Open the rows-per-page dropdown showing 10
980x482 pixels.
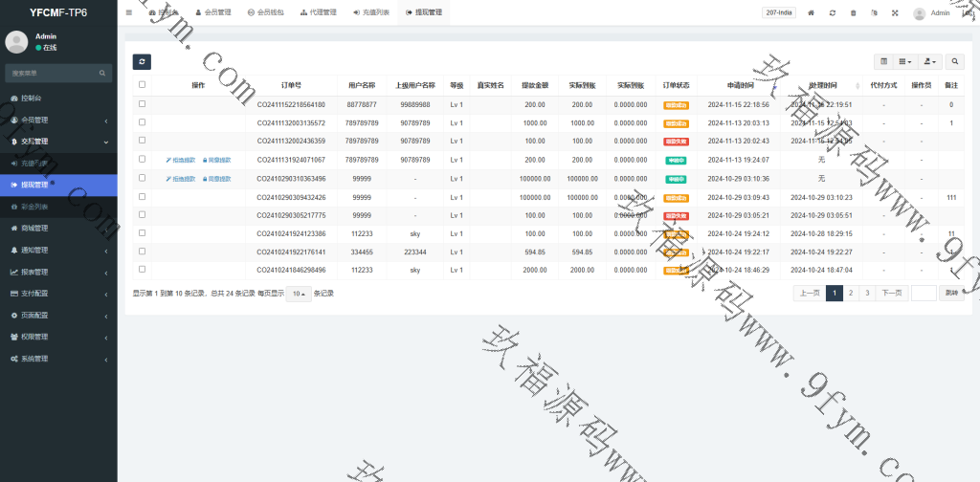tap(298, 294)
